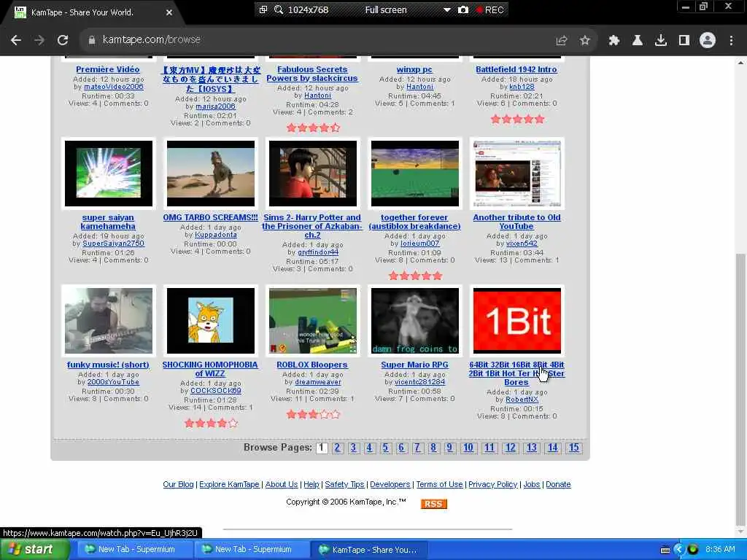The height and width of the screenshot is (560, 747).
Task: Open the extensions puzzle icon
Action: coord(614,41)
